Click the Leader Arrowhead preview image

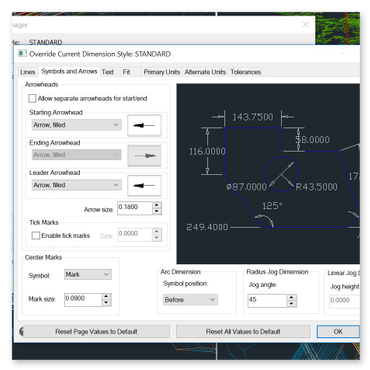[x=144, y=186]
